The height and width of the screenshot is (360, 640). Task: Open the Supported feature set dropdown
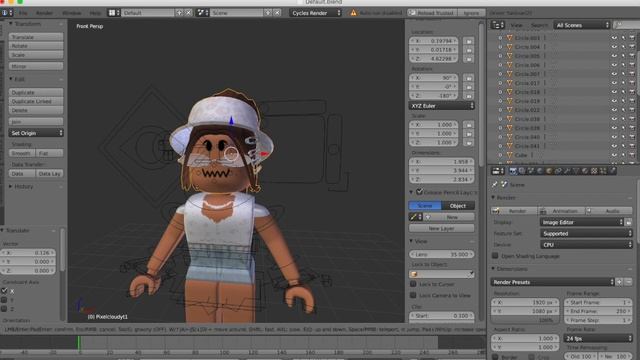[x=586, y=233]
